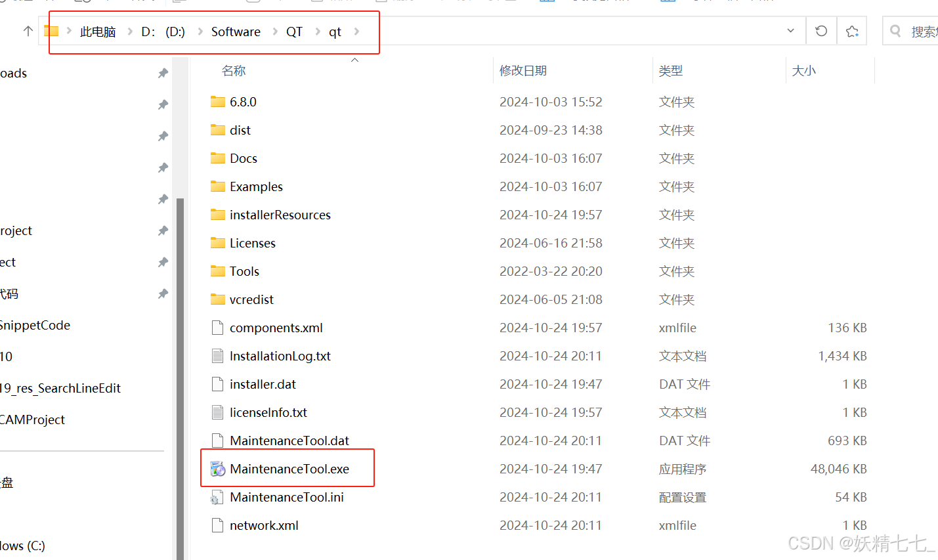This screenshot has height=560, width=938.
Task: Select the file name Docs
Action: click(244, 158)
